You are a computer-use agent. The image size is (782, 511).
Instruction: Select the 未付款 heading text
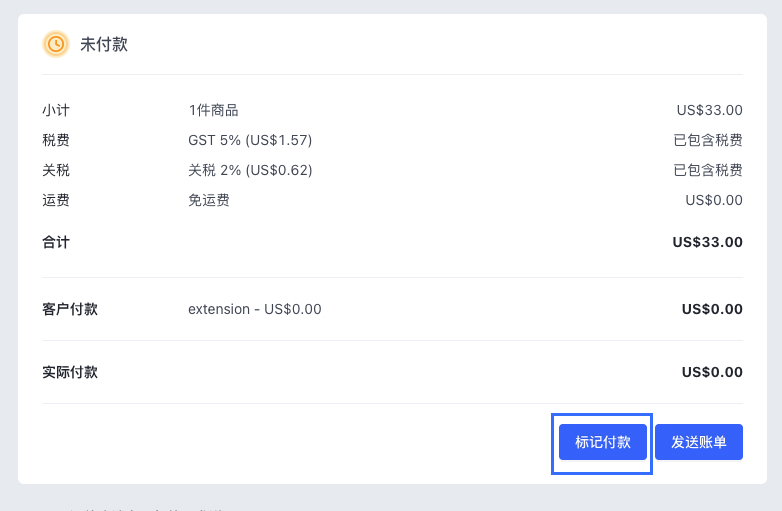pyautogui.click(x=104, y=45)
